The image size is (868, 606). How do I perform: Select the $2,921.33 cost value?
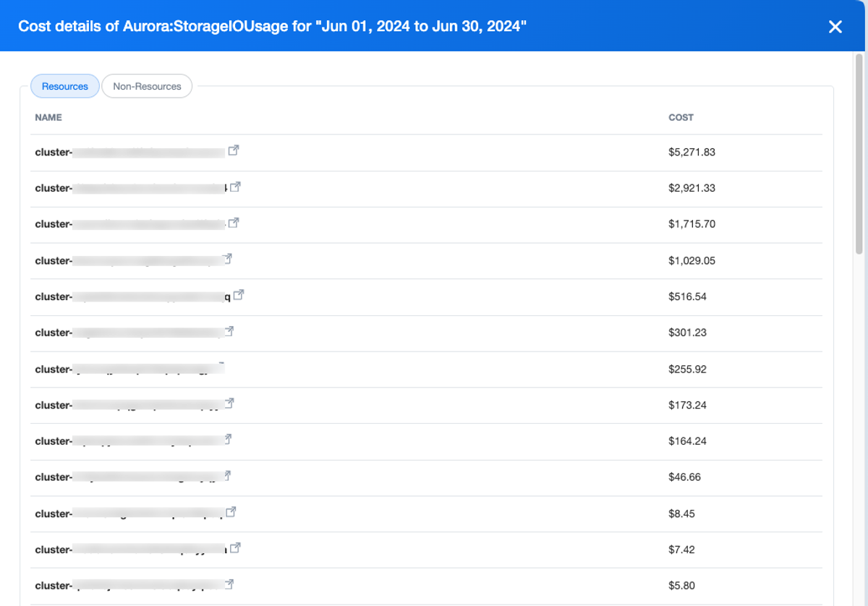pos(692,188)
